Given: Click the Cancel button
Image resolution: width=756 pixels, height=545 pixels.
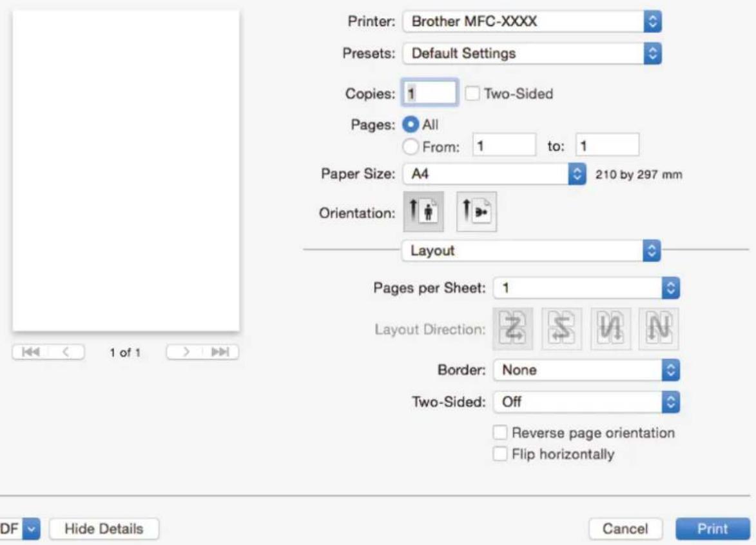Looking at the screenshot, I should click(625, 529).
